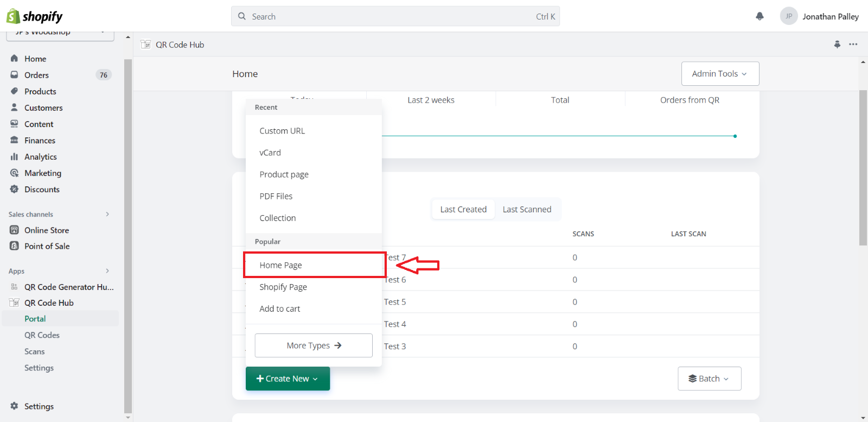Expand the Apps section
Image resolution: width=868 pixels, height=422 pixels.
pos(107,270)
